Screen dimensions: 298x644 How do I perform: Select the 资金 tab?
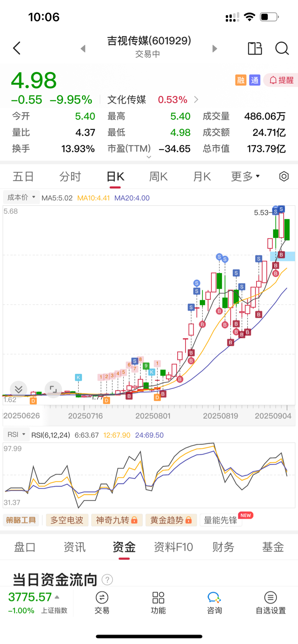[124, 547]
